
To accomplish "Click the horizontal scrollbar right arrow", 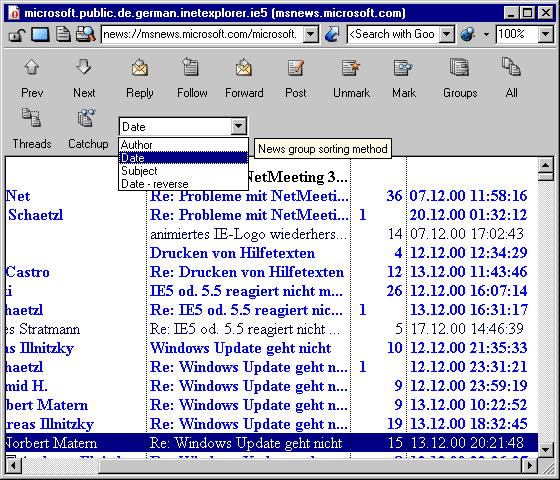I will point(530,465).
